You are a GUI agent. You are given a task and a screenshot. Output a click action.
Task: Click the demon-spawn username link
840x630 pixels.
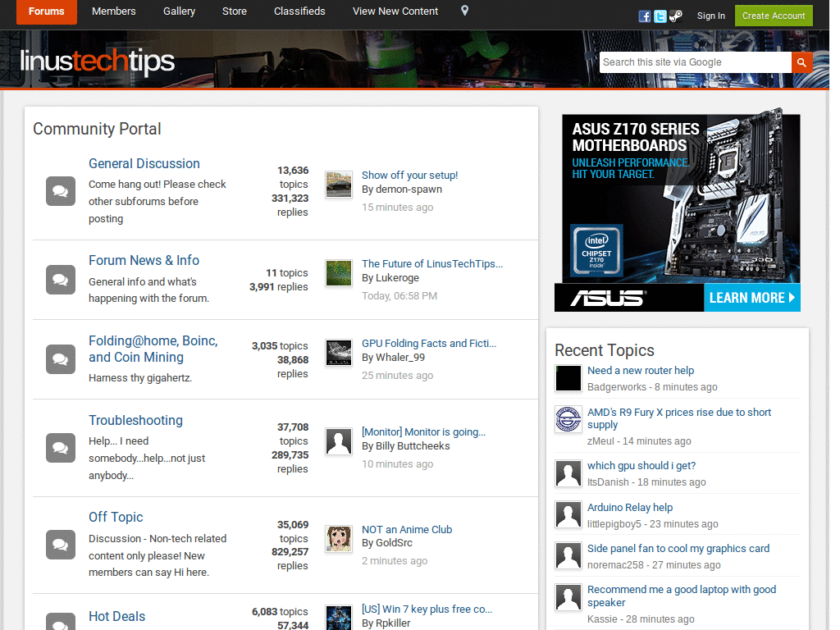click(x=409, y=189)
